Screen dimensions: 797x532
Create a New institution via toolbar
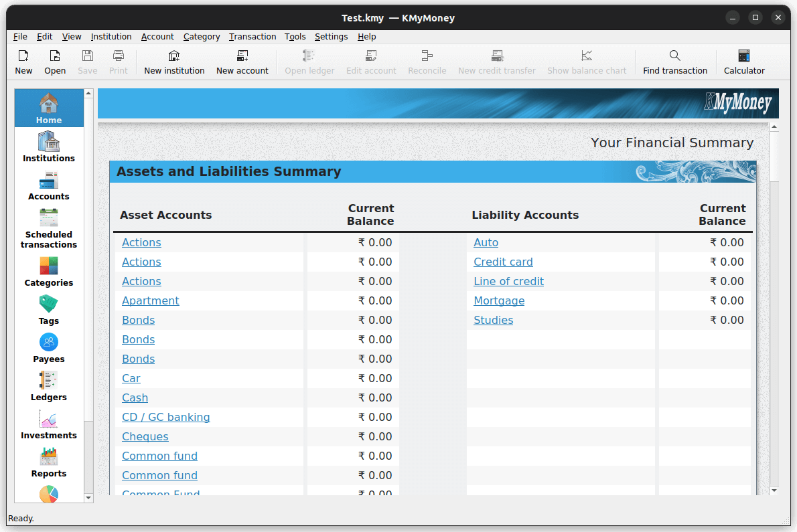(174, 61)
